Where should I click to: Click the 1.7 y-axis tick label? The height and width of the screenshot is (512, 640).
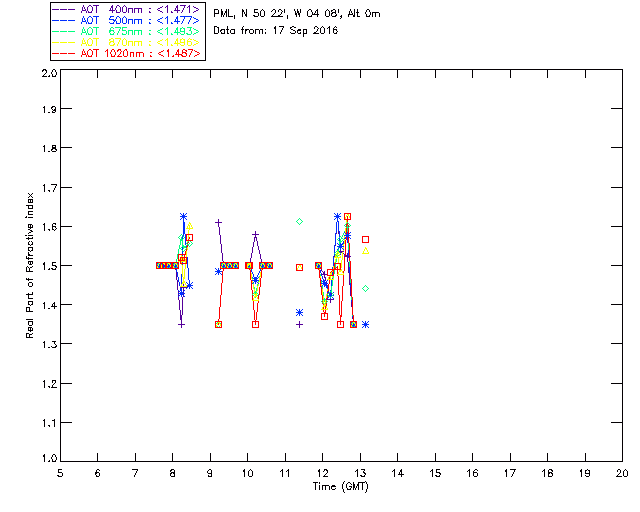point(49,187)
